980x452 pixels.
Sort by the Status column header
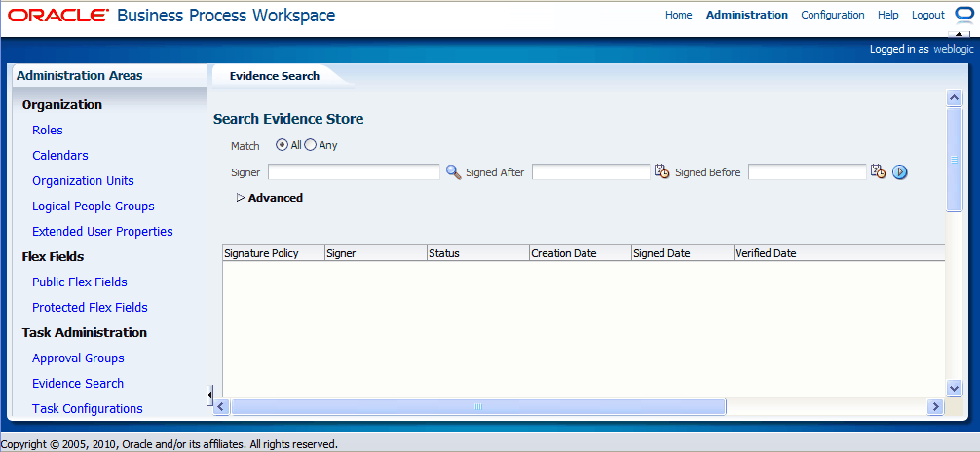[x=478, y=253]
